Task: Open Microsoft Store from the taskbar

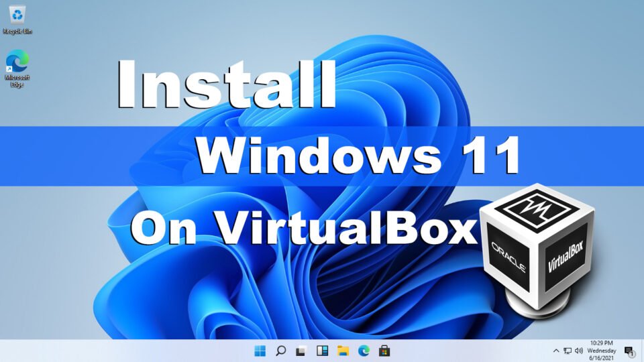Action: 384,351
